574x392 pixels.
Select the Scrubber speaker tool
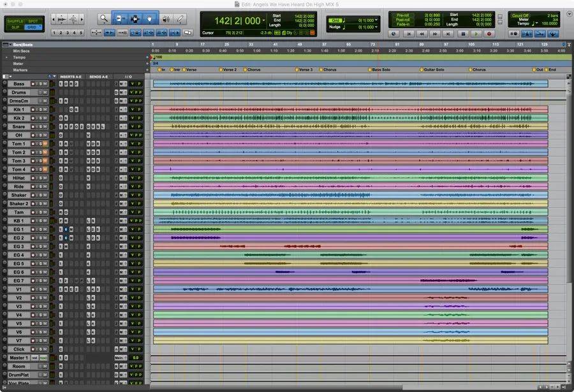click(x=166, y=19)
